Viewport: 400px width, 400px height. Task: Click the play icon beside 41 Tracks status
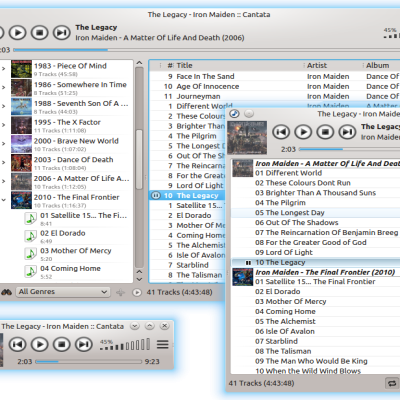pos(137,293)
